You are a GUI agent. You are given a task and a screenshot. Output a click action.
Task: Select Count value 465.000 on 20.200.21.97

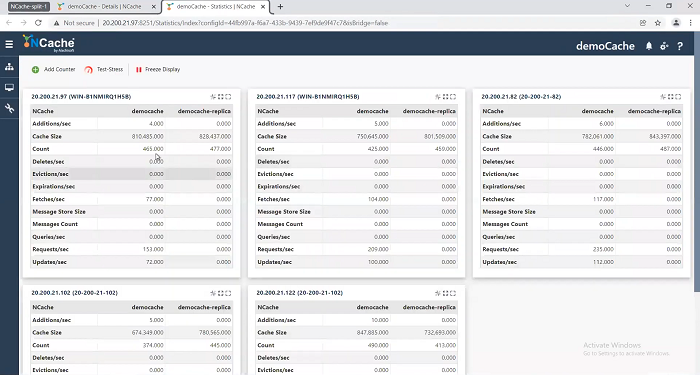(153, 149)
